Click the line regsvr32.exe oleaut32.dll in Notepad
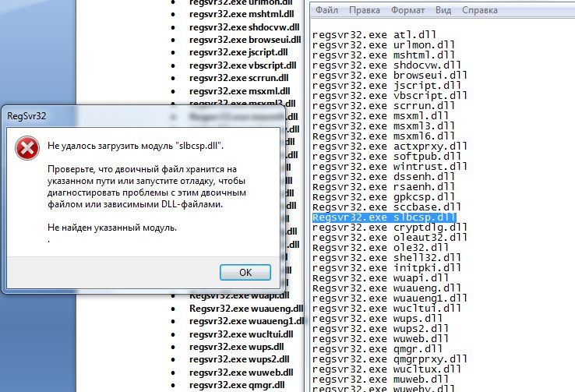 [390, 238]
